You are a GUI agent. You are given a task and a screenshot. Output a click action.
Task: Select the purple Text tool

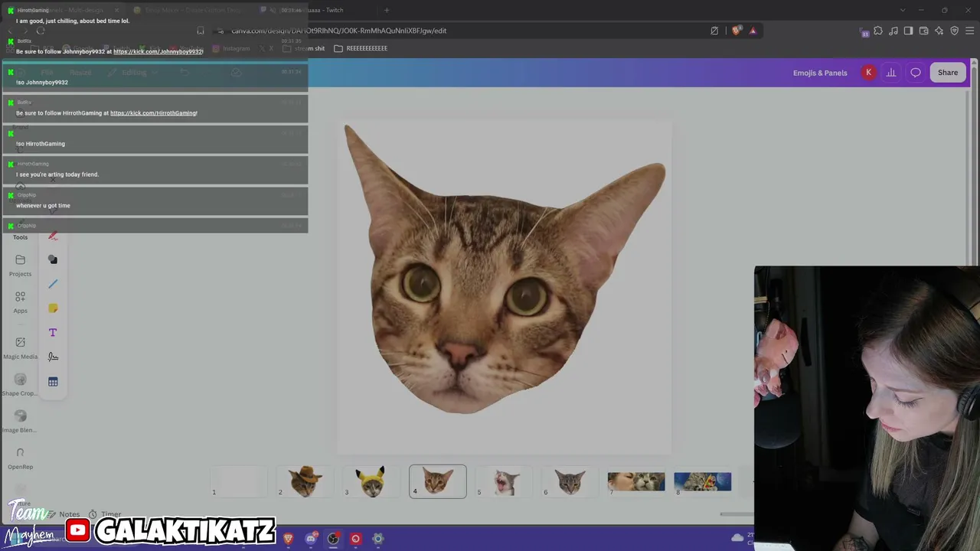(x=53, y=333)
